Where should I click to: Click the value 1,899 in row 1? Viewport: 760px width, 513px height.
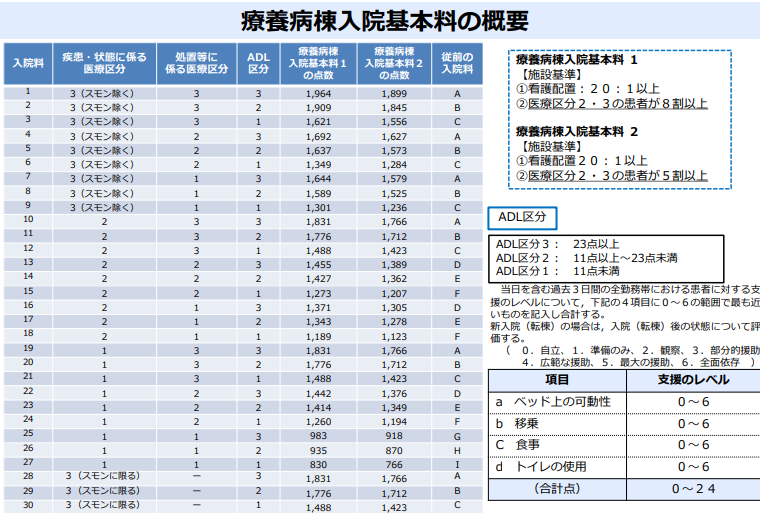pos(394,94)
